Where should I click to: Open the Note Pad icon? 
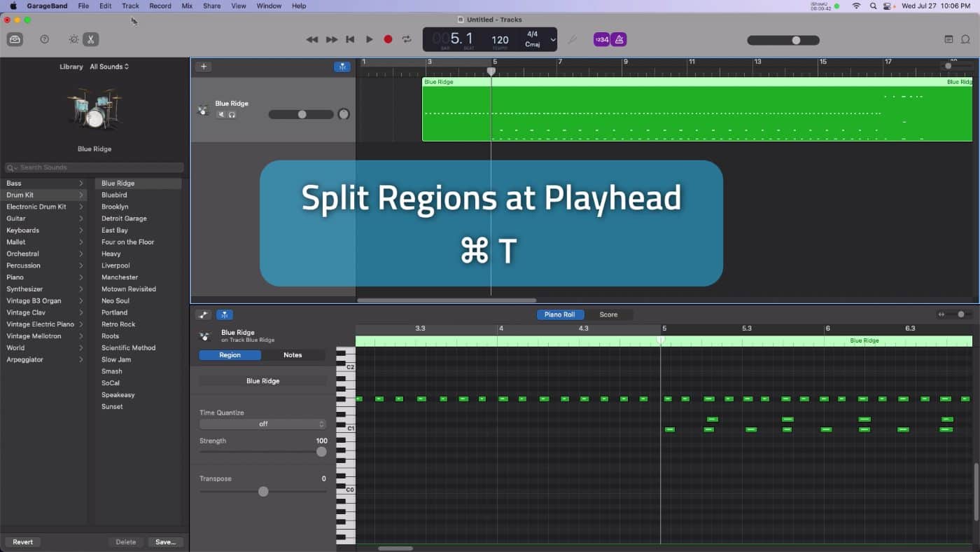(948, 39)
